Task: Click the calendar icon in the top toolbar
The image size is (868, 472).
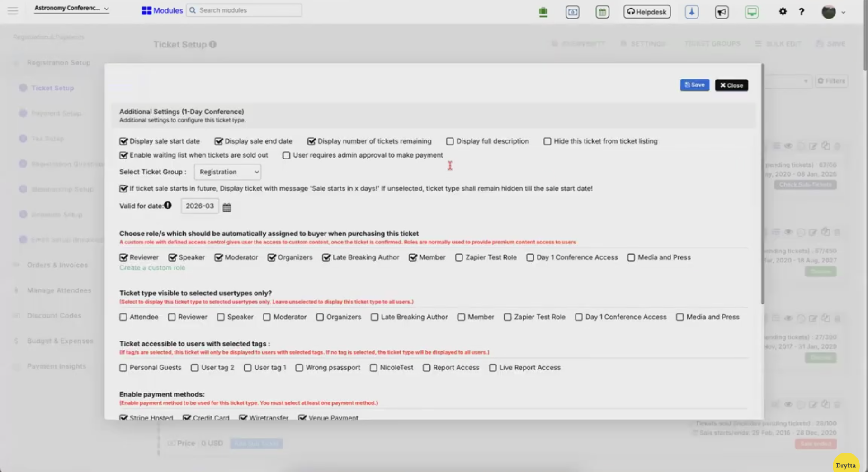Action: coord(602,12)
